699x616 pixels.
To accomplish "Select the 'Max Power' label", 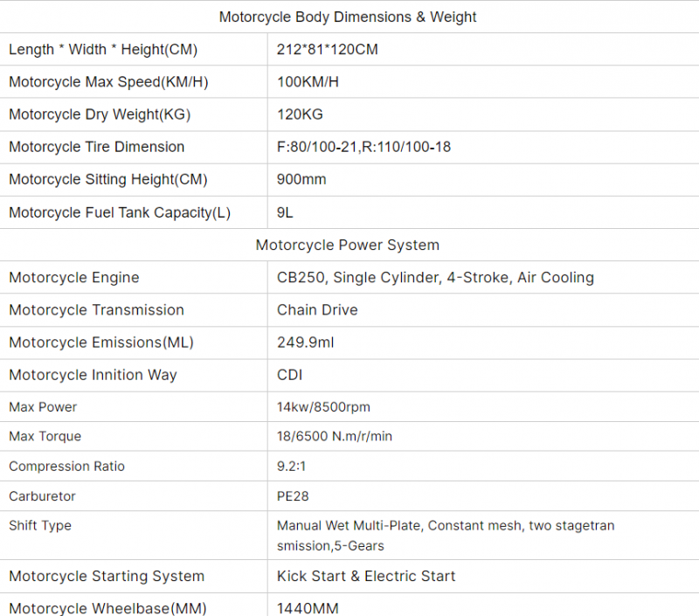I will pyautogui.click(x=43, y=407).
